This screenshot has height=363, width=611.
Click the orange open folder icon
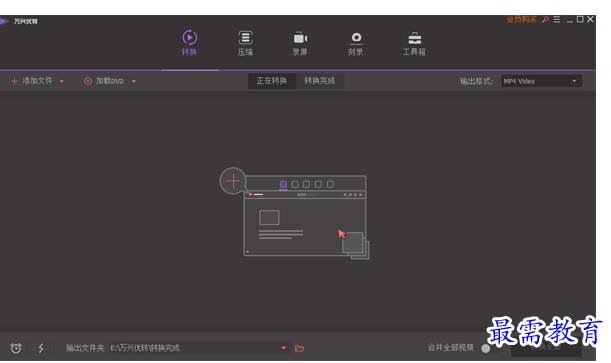pyautogui.click(x=299, y=348)
